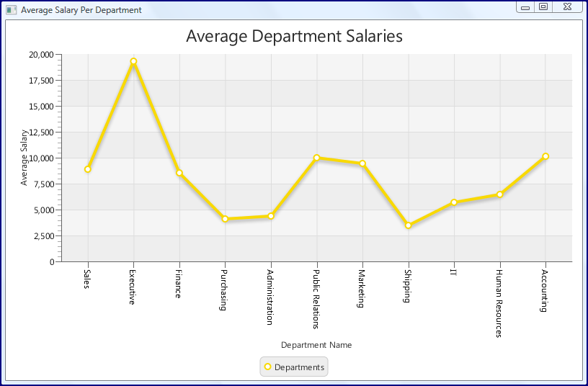The height and width of the screenshot is (386, 588).
Task: Click the Shipping x-axis label
Action: [407, 286]
